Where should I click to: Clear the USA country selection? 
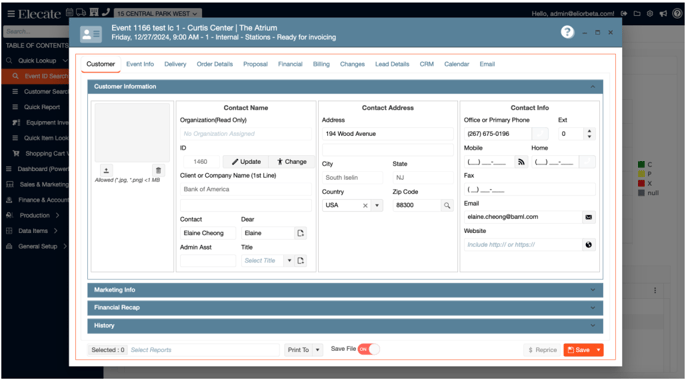coord(365,206)
